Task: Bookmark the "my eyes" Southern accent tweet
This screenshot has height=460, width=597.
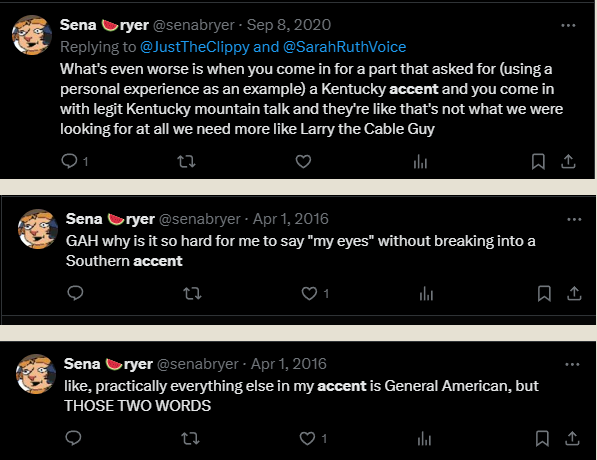Action: pos(544,294)
